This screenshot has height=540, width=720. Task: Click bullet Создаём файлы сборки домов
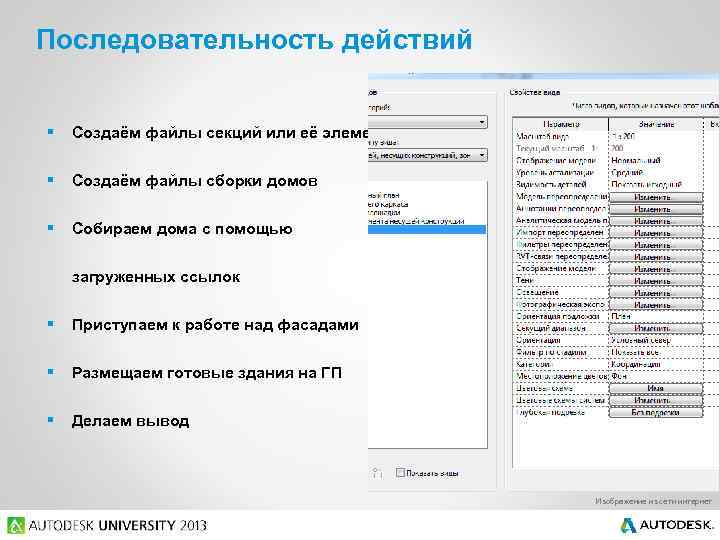(195, 181)
